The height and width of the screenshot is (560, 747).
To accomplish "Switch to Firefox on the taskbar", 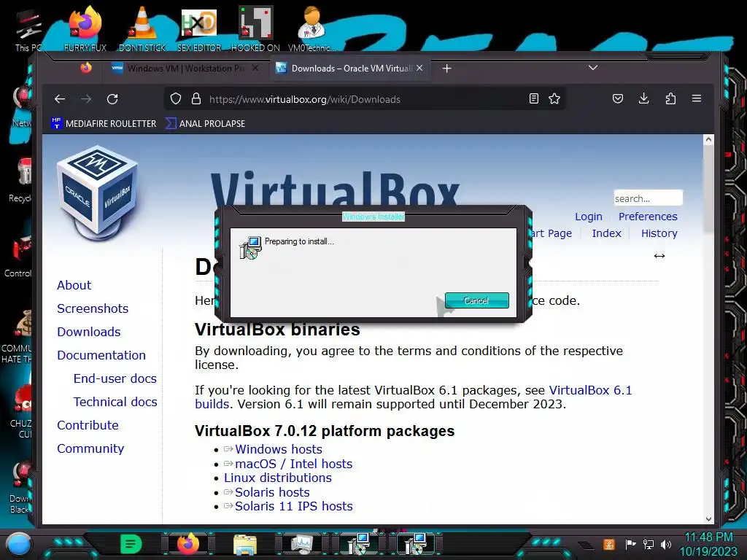I will pyautogui.click(x=187, y=544).
